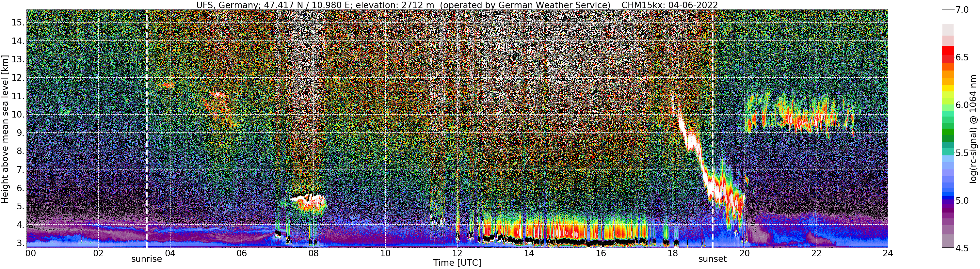Click the x-axis tick label "20"
Screen dimensions: 980x269
pos(745,253)
